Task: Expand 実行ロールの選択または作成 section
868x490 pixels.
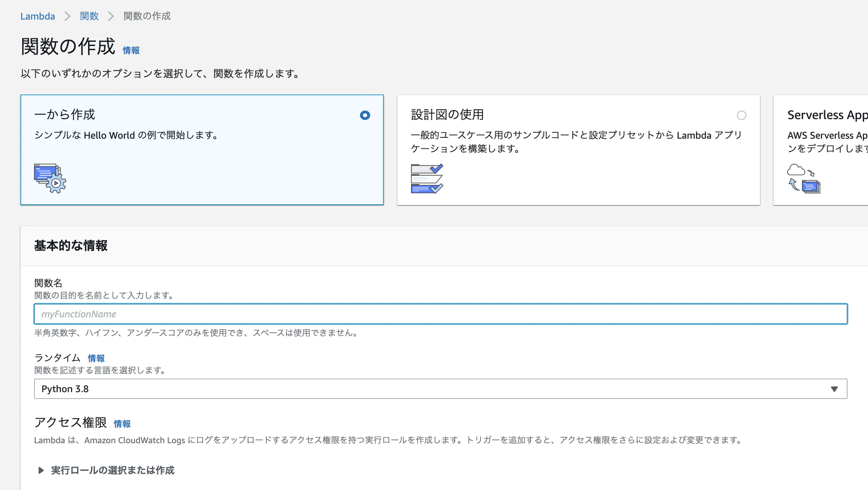Action: pos(106,470)
